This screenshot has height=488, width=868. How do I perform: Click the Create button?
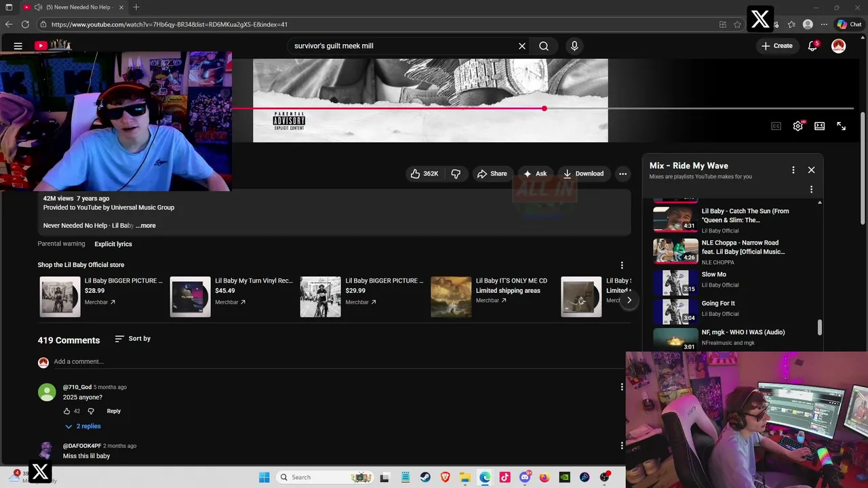click(x=776, y=46)
